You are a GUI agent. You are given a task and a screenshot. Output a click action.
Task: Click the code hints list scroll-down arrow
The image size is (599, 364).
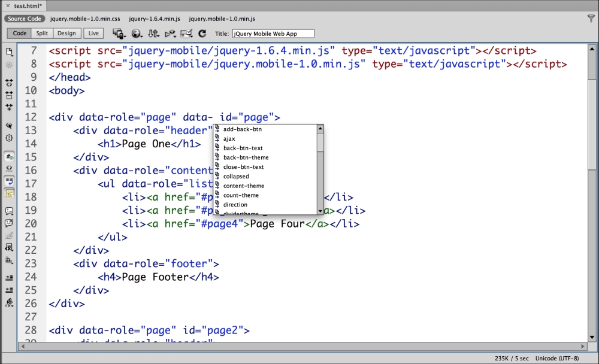coord(320,211)
